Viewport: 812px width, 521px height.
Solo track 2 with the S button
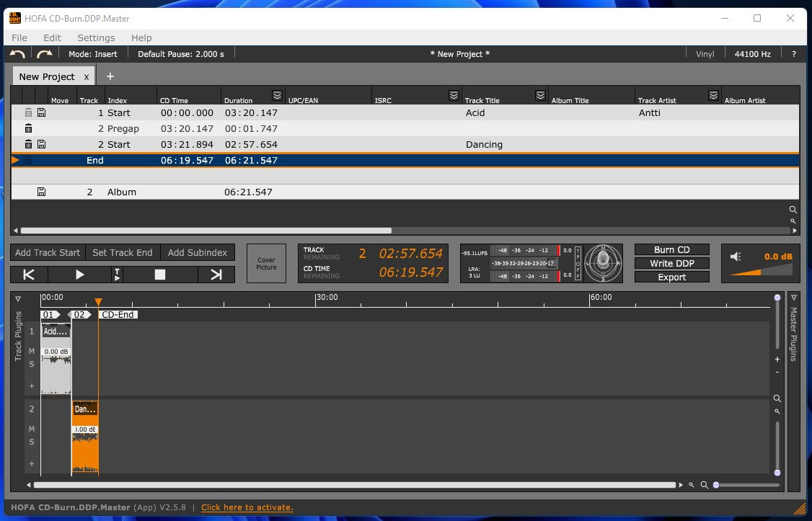point(32,442)
